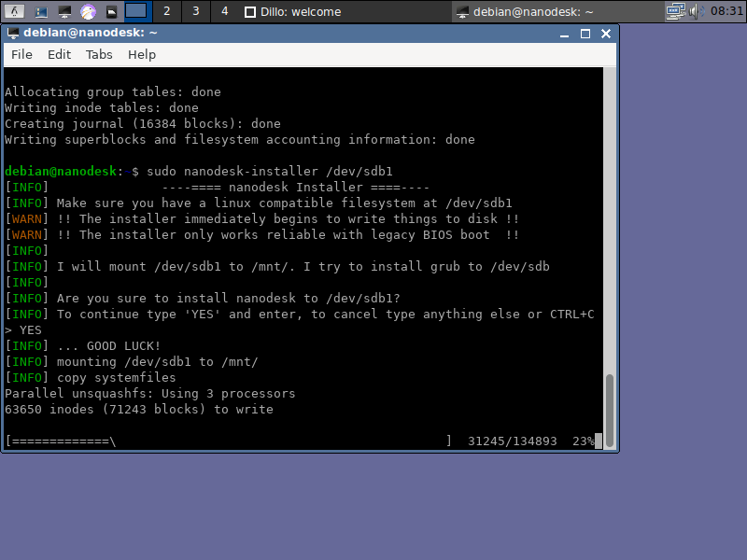Click the first orange WARN tag

tap(27, 219)
